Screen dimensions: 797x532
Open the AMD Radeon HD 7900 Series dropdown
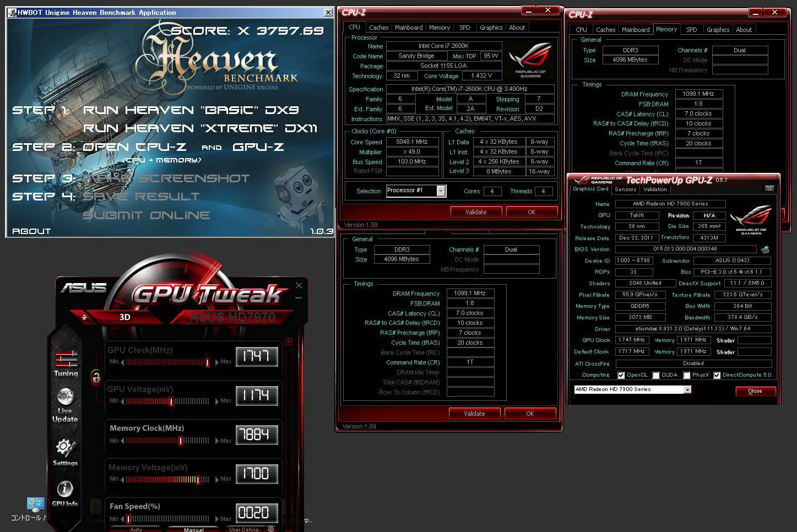[x=687, y=390]
